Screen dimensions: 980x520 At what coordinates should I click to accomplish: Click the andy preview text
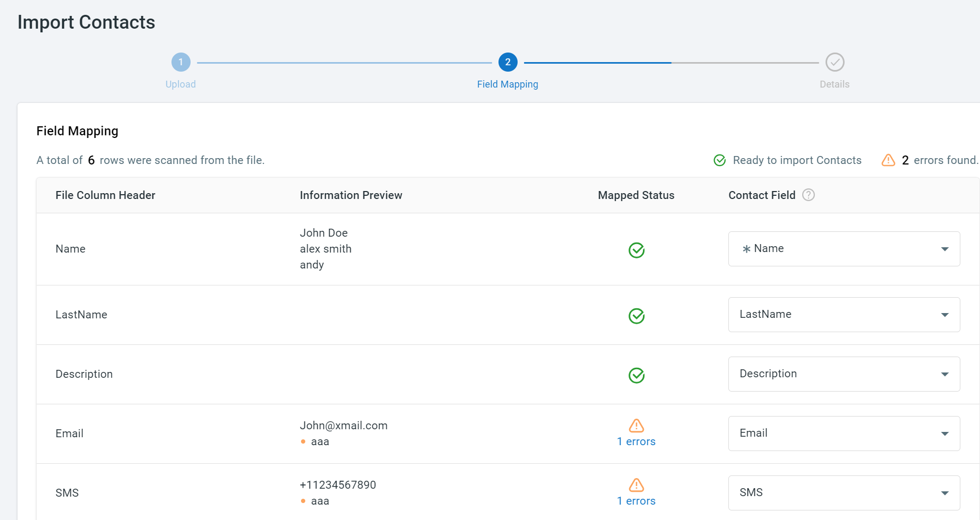[312, 265]
